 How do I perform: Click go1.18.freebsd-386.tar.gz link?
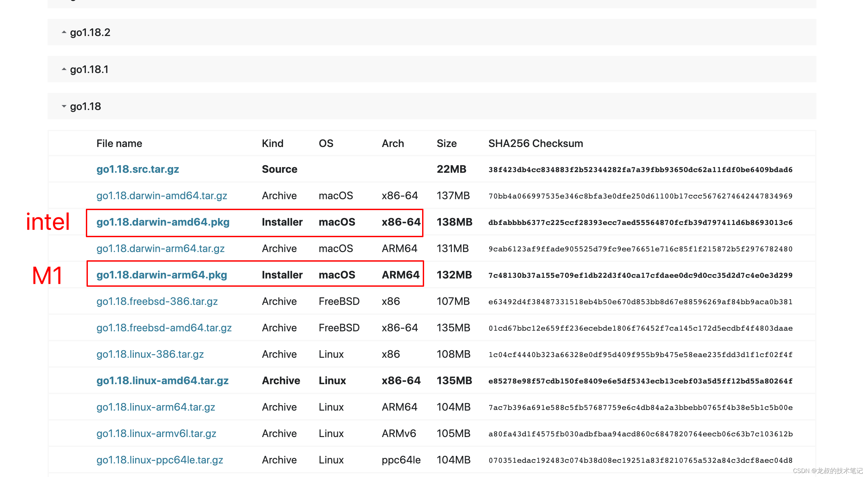[157, 301]
